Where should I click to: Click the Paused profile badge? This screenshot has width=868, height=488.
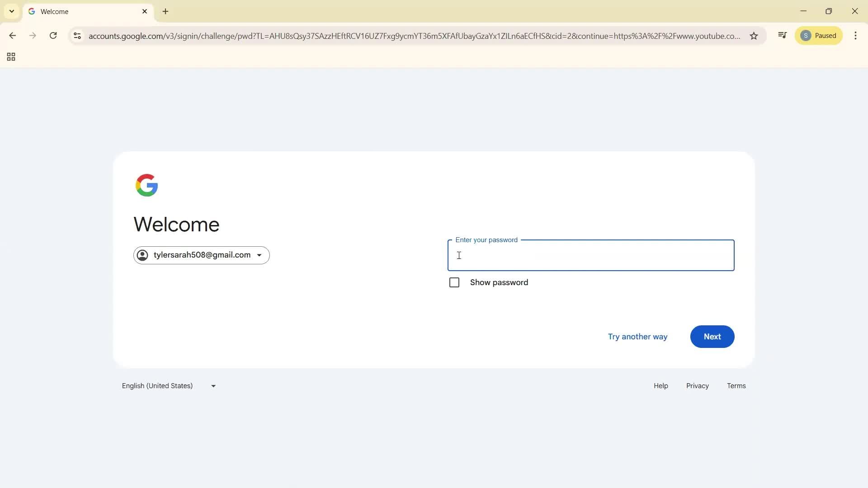(x=819, y=35)
